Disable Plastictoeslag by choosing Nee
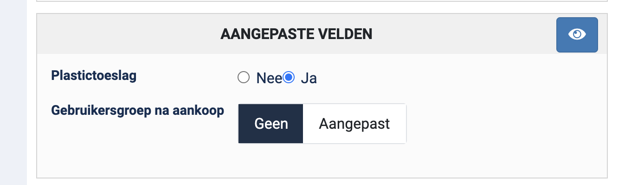 click(x=244, y=78)
